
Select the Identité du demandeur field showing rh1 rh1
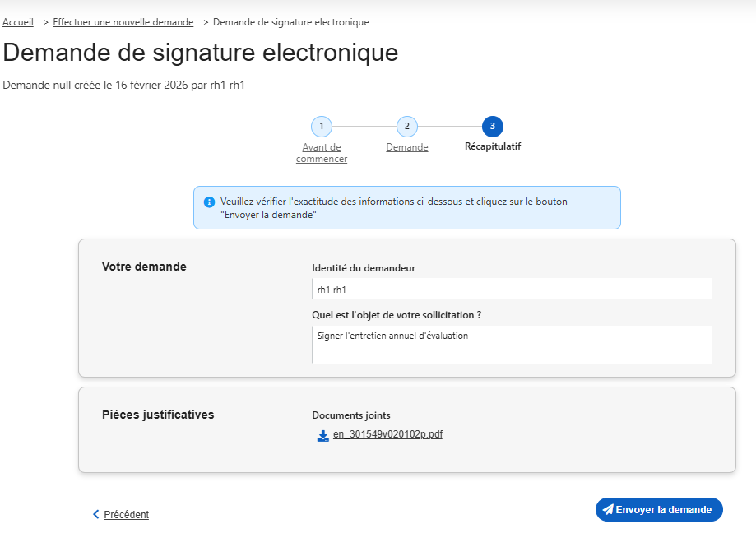tap(511, 289)
